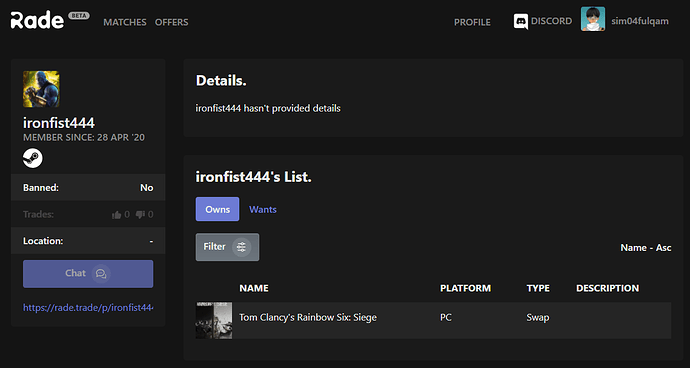Open the Rainbow Six Siege cover thumbnail
Image resolution: width=690 pixels, height=368 pixels.
tap(214, 320)
